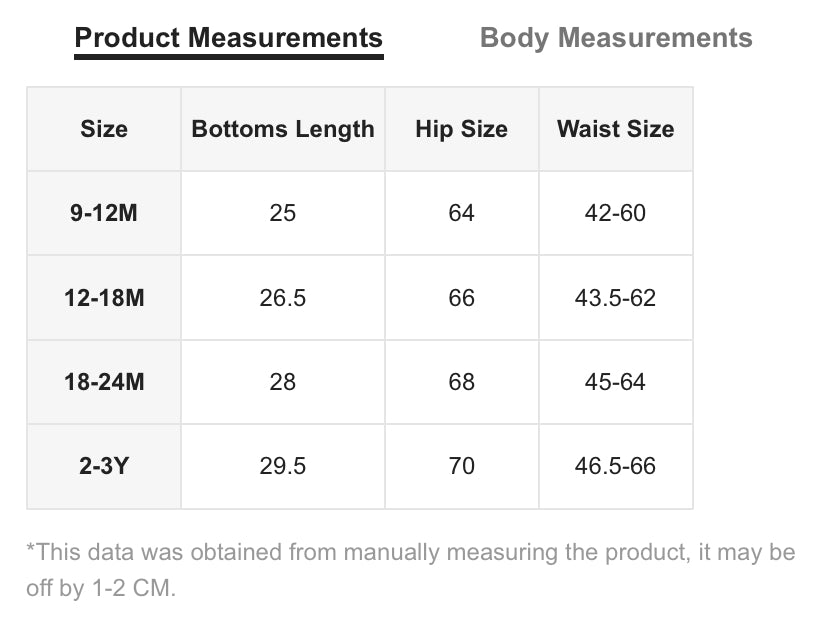Click the hip size value 64

click(462, 213)
